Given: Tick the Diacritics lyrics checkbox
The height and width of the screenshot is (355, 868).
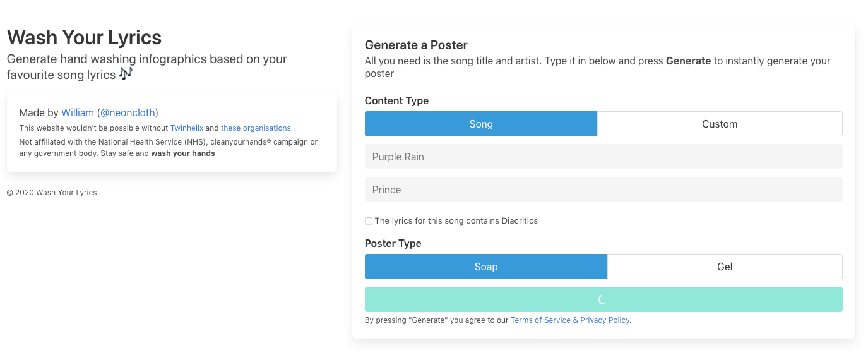Looking at the screenshot, I should [369, 221].
